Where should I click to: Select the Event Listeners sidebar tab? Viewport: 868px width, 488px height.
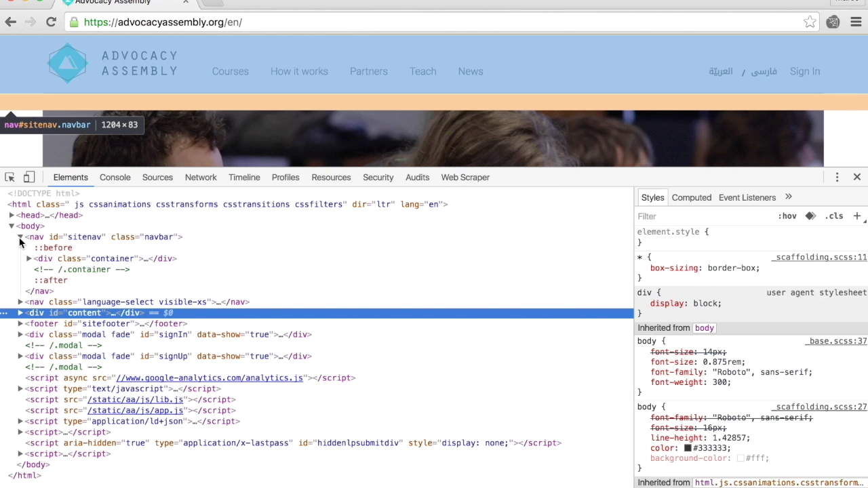tap(747, 197)
